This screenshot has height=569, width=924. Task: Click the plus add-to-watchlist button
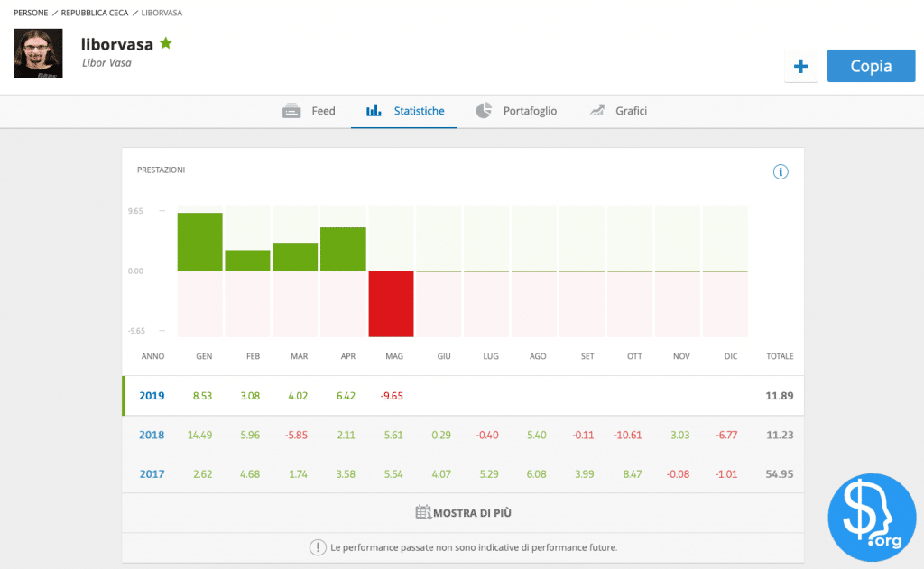point(801,66)
